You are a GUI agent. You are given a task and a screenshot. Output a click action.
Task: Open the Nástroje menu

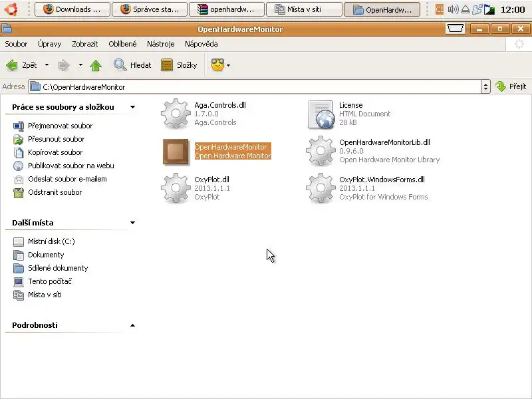coord(160,44)
